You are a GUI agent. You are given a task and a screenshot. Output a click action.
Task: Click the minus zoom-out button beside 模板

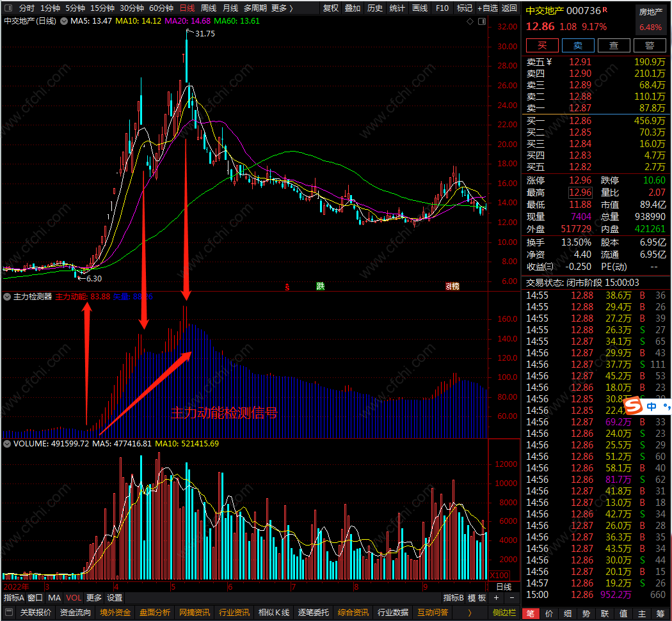click(x=512, y=598)
